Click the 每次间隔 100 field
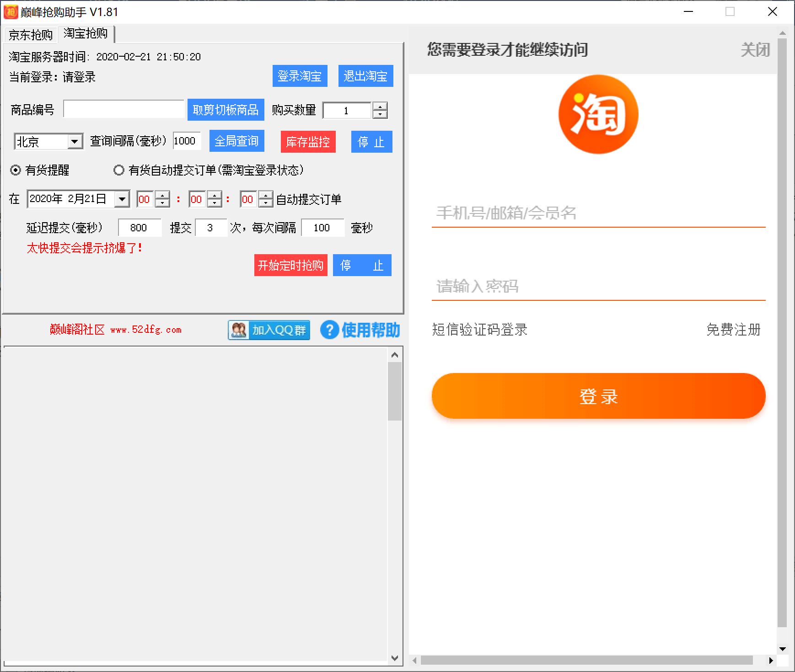This screenshot has width=795, height=672. tap(322, 228)
